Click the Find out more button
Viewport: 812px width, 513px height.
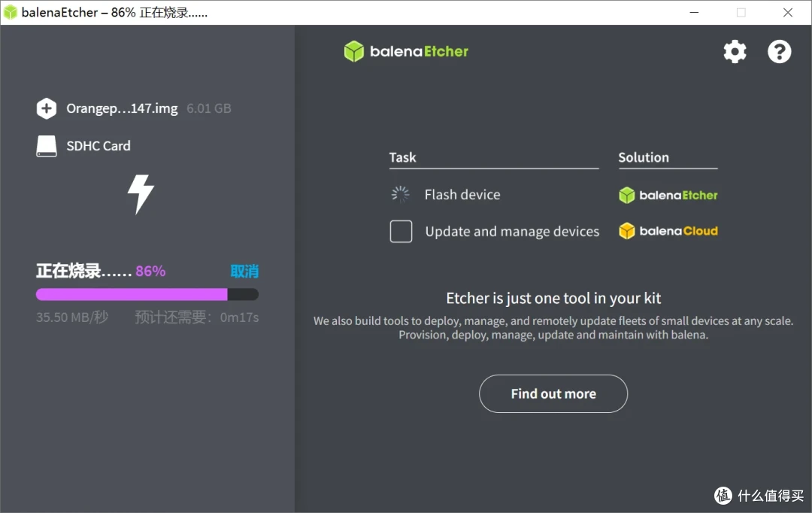point(553,394)
